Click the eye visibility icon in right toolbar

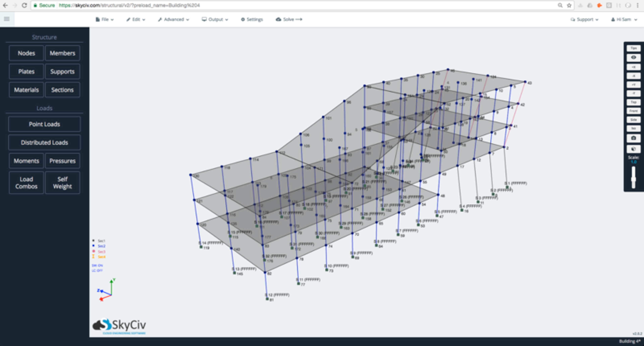(x=633, y=57)
